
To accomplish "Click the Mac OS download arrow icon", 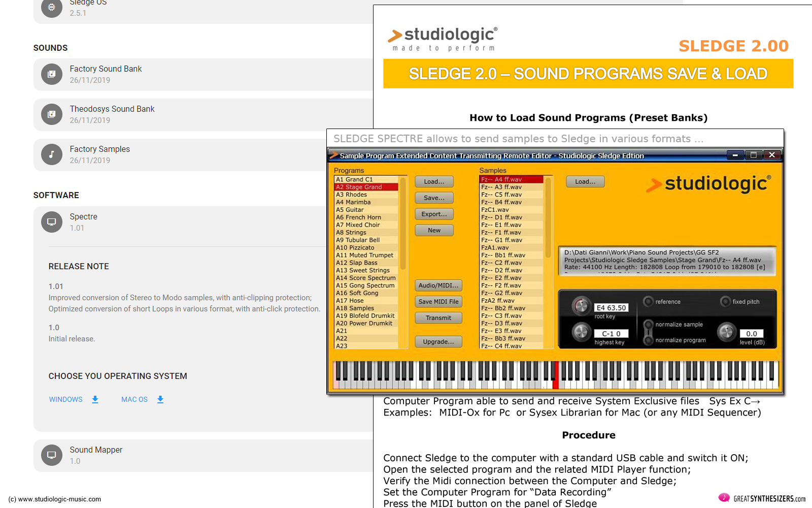I will [160, 400].
